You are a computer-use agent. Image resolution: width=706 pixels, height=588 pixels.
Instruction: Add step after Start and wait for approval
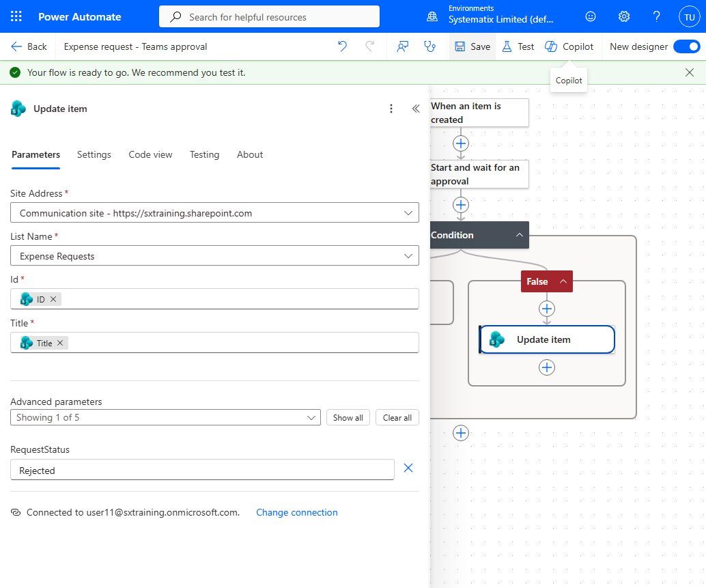point(461,205)
